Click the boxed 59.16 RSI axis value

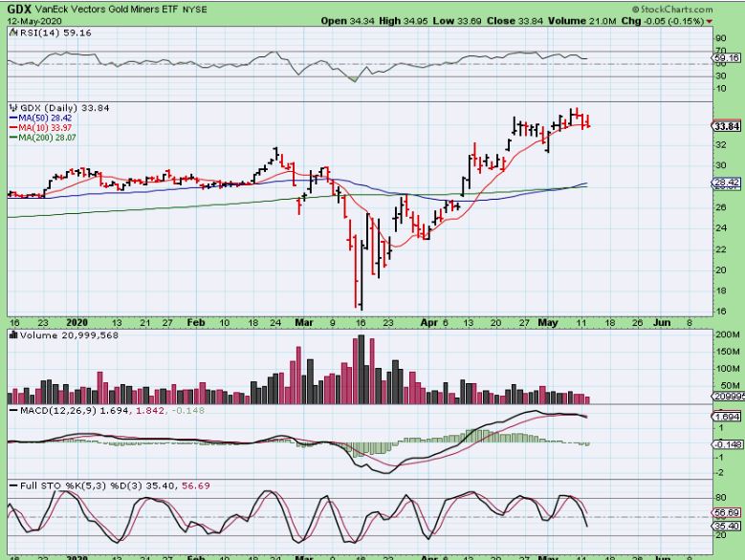pos(727,58)
